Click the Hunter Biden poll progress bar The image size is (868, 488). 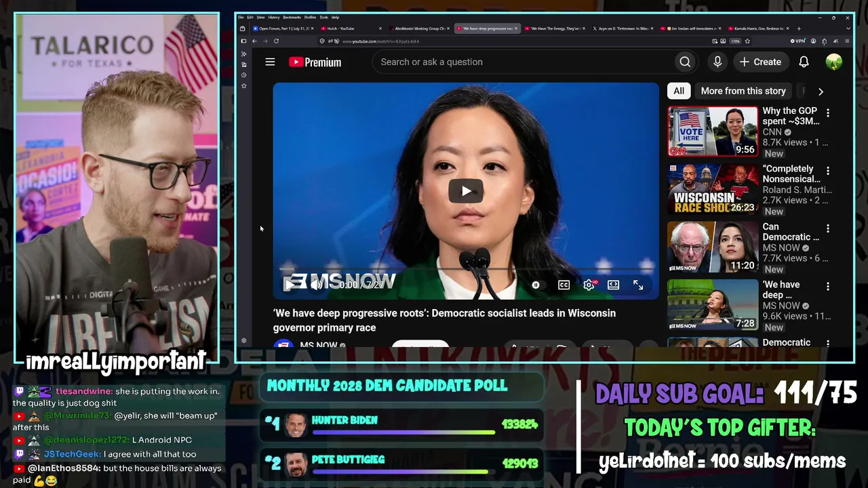click(x=403, y=432)
